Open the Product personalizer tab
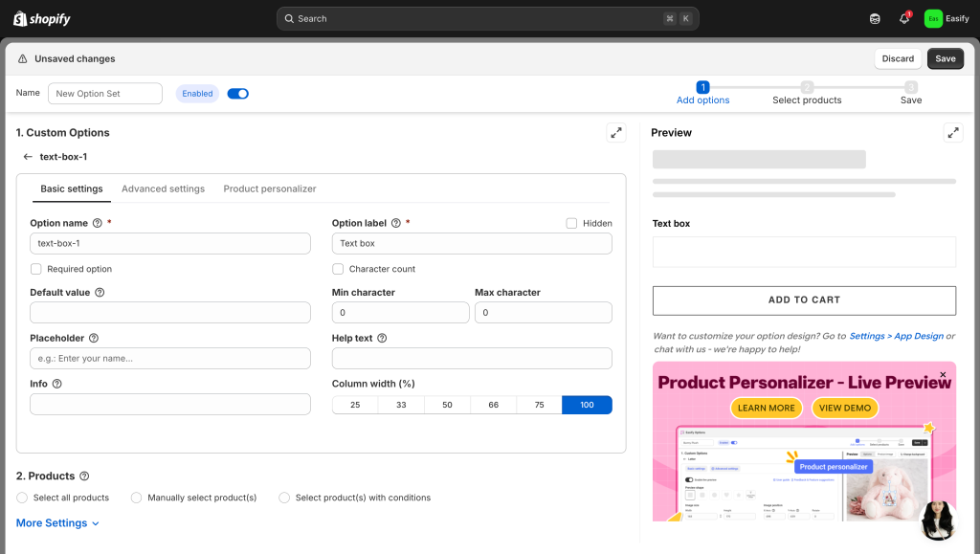Viewport: 980px width, 554px height. click(270, 188)
